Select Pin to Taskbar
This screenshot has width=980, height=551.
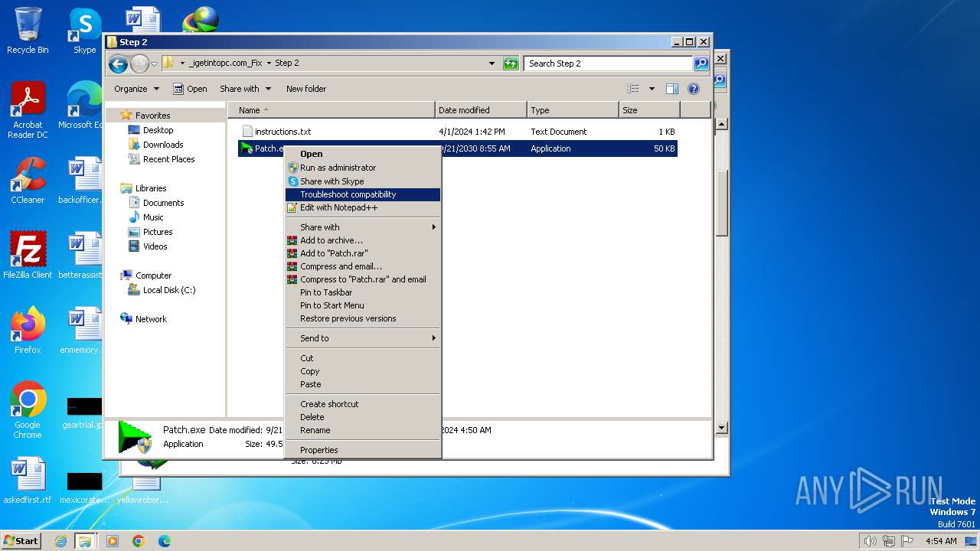pyautogui.click(x=363, y=292)
